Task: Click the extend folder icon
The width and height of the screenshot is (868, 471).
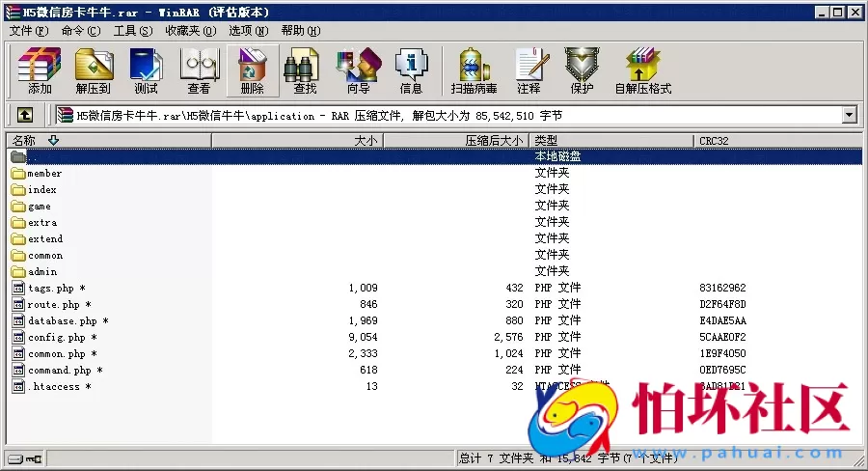Action: tap(19, 238)
